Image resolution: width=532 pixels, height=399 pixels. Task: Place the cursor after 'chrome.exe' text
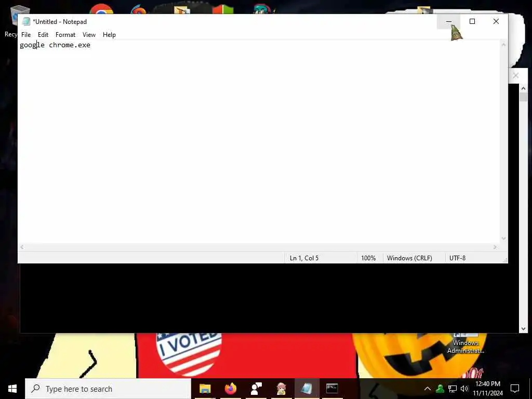click(x=91, y=45)
